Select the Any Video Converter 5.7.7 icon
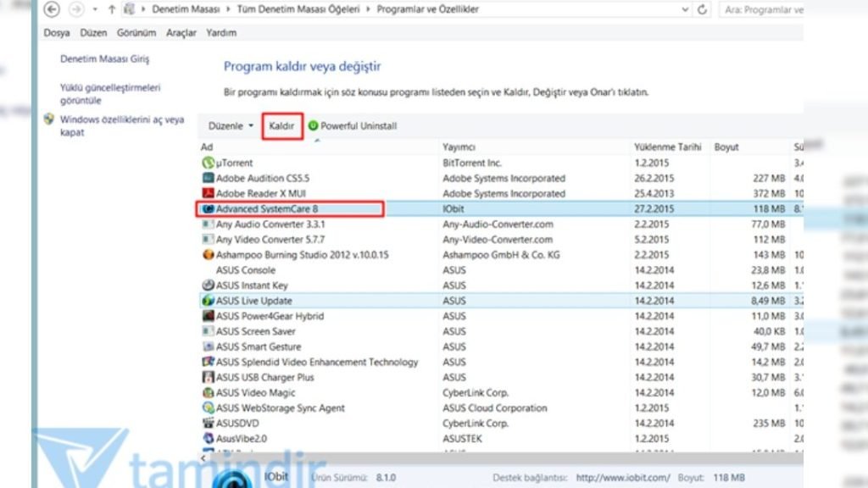Viewport: 868px width, 488px height. (x=208, y=239)
